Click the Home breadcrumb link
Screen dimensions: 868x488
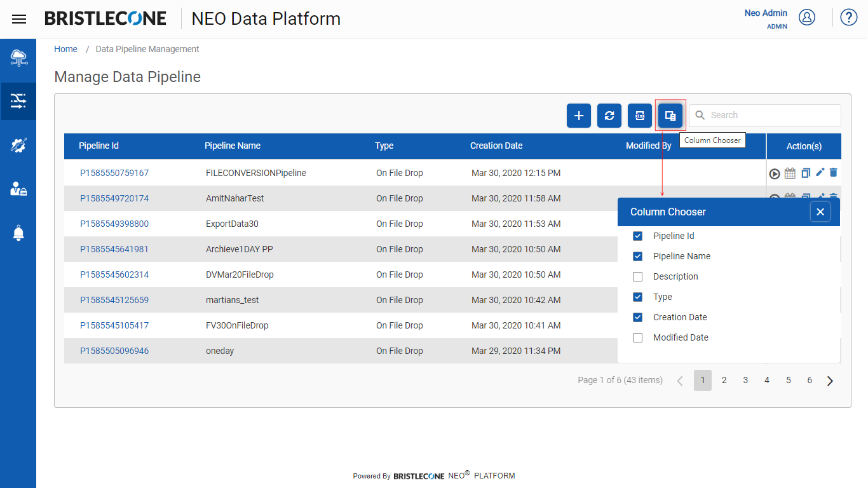[65, 49]
